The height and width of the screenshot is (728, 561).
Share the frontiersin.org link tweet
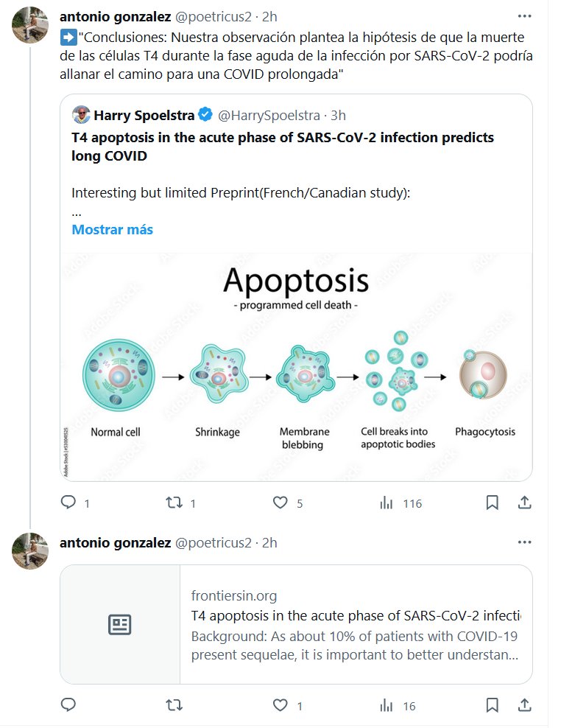click(x=525, y=705)
